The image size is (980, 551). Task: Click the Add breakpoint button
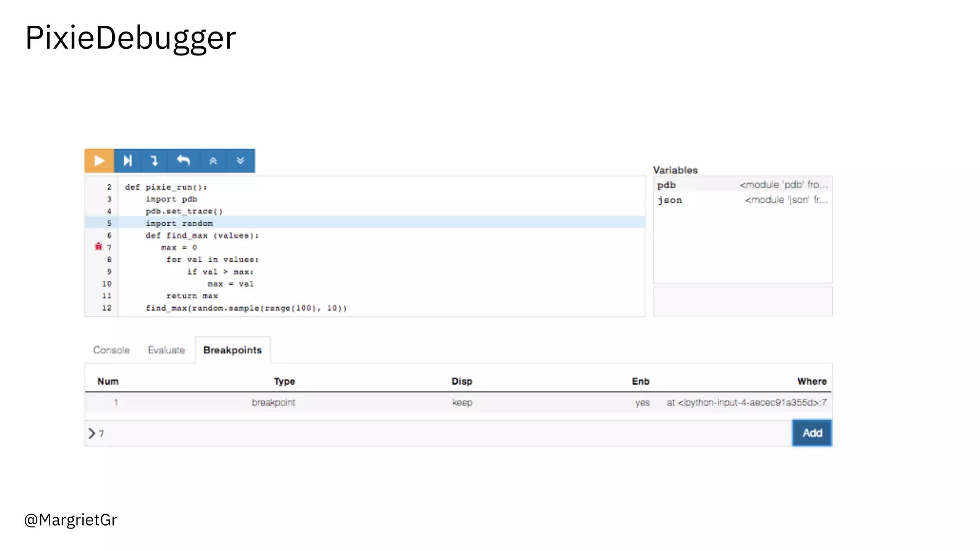[x=812, y=433]
